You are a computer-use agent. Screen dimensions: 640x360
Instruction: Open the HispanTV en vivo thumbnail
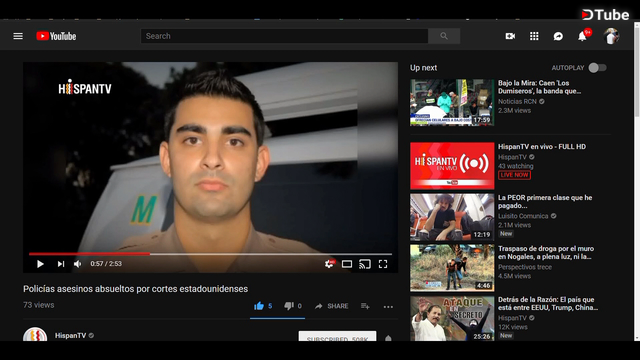[452, 166]
